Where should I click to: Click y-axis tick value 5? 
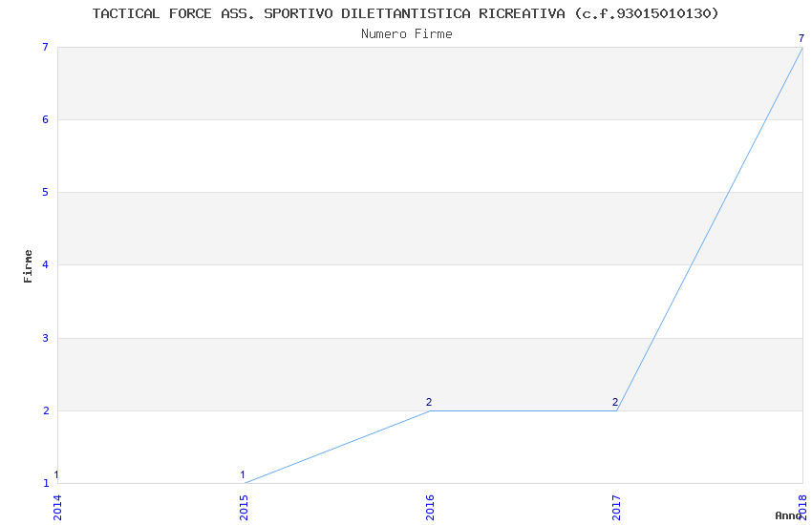[x=46, y=193]
